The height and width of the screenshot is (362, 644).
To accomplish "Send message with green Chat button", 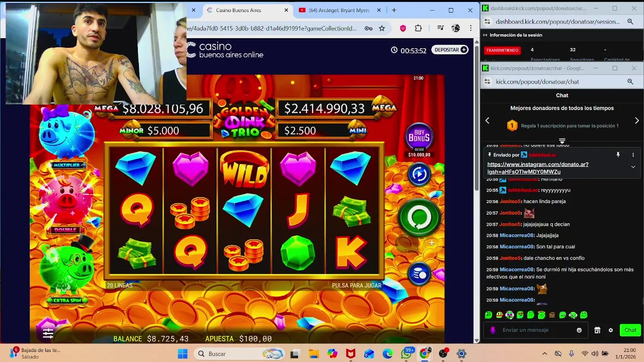I will pyautogui.click(x=630, y=330).
